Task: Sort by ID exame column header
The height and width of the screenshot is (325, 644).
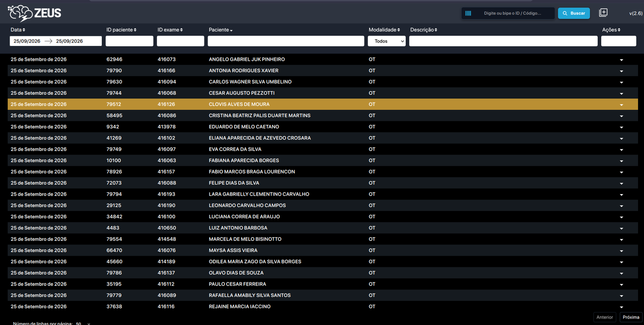Action: pyautogui.click(x=170, y=30)
